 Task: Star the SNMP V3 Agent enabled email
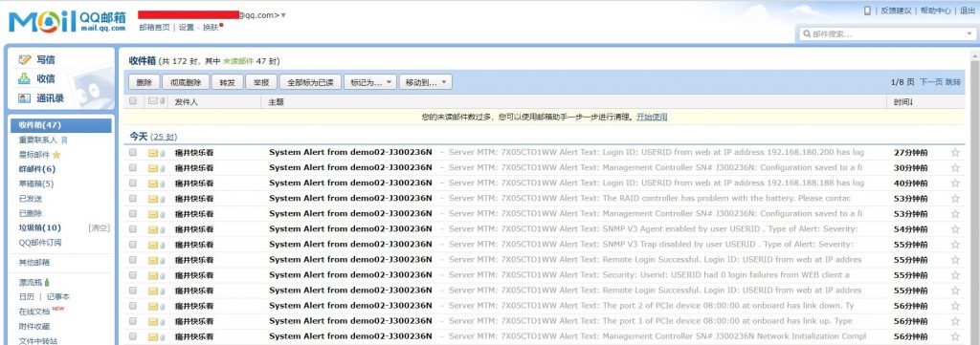[955, 229]
